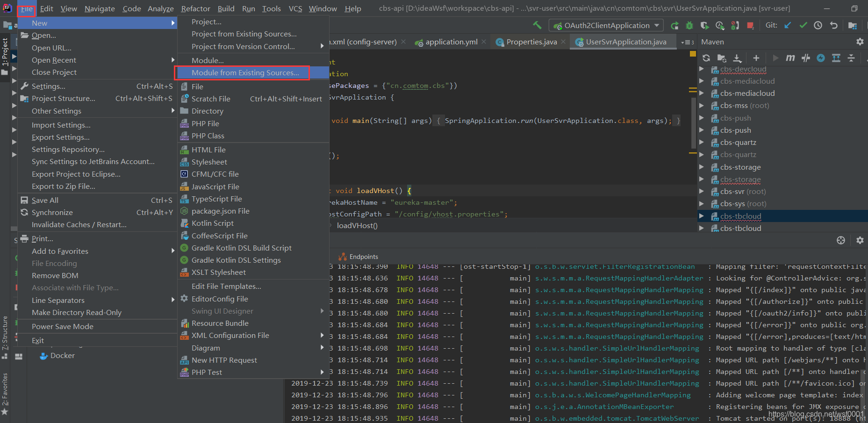Select Close Project menu entry

97,72
